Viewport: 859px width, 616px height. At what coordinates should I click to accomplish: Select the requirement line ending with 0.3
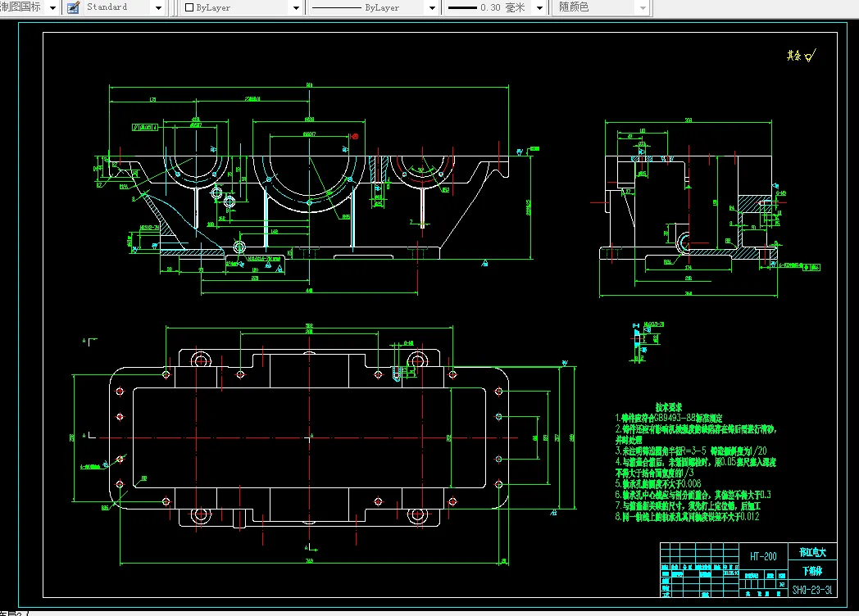693,495
